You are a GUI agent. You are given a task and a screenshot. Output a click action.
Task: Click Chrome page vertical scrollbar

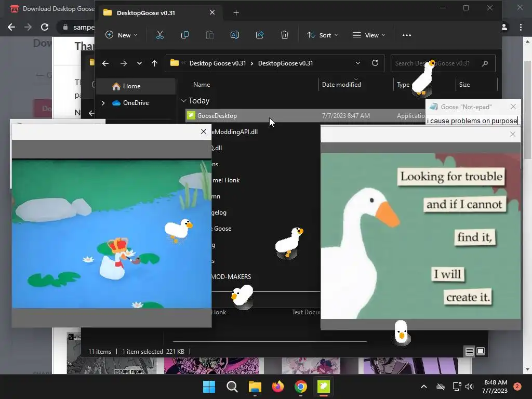(527, 110)
